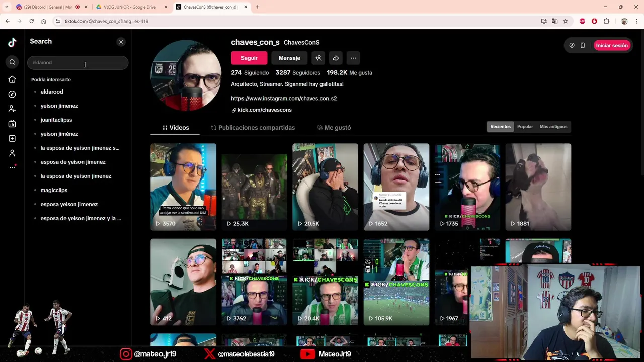Switch to Publicaciones compartidas tab
This screenshot has width=644, height=362.
[x=253, y=128]
